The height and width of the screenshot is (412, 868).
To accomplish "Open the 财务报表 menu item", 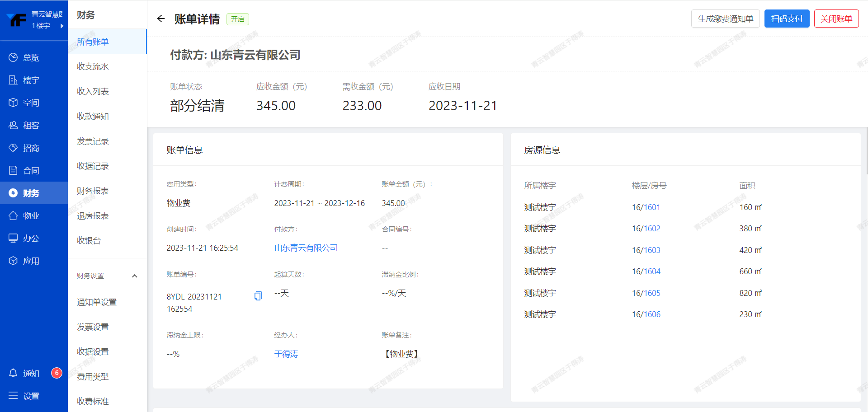I will (93, 191).
